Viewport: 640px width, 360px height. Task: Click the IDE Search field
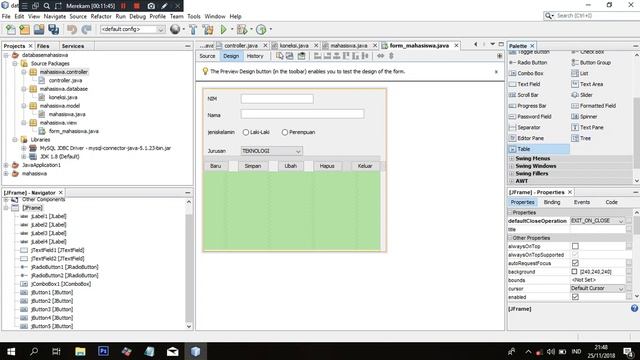click(x=596, y=16)
